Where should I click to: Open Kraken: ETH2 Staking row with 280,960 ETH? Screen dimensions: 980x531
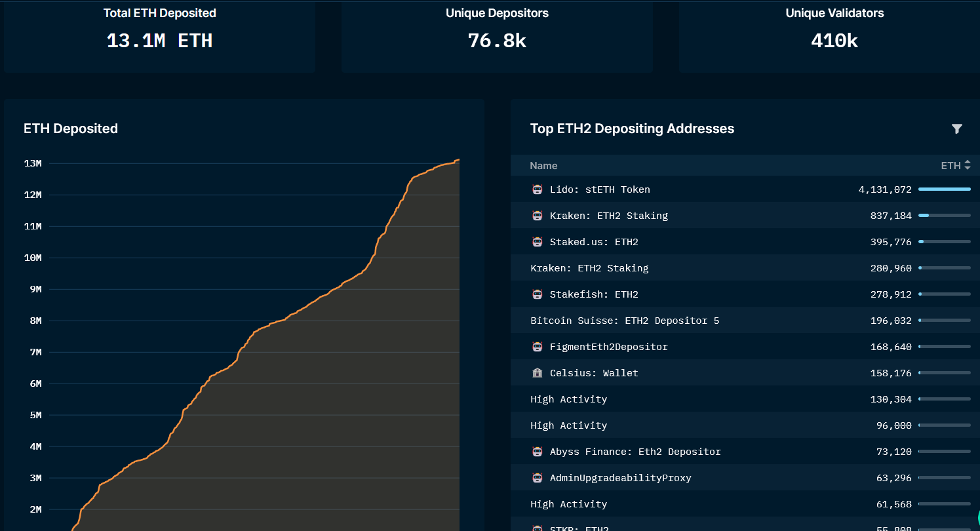coord(589,268)
